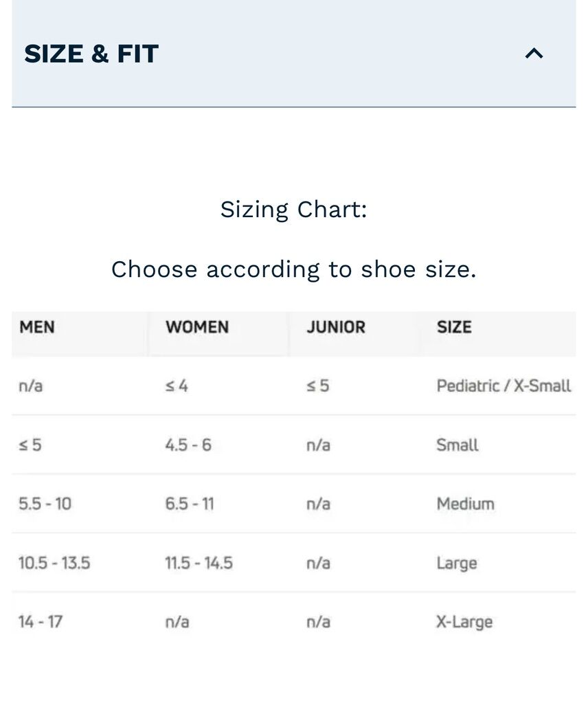Click the SIZE column header
The width and height of the screenshot is (588, 701).
pyautogui.click(x=454, y=327)
